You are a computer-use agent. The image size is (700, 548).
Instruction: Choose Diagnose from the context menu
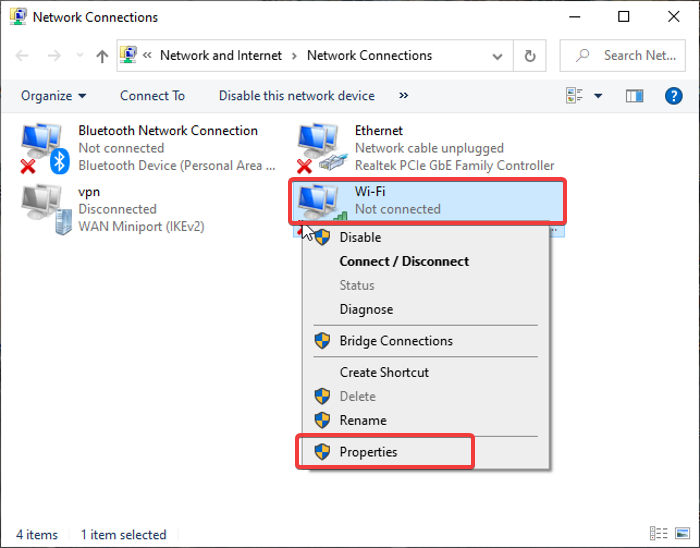click(366, 309)
